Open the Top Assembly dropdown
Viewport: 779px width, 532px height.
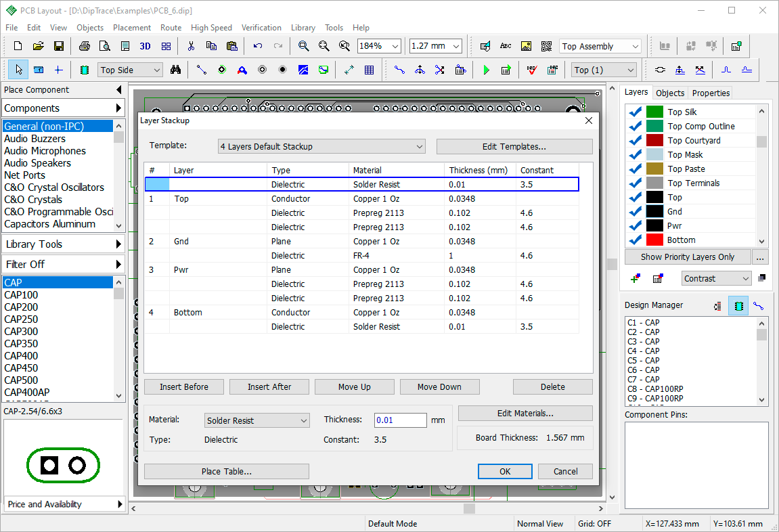click(600, 46)
